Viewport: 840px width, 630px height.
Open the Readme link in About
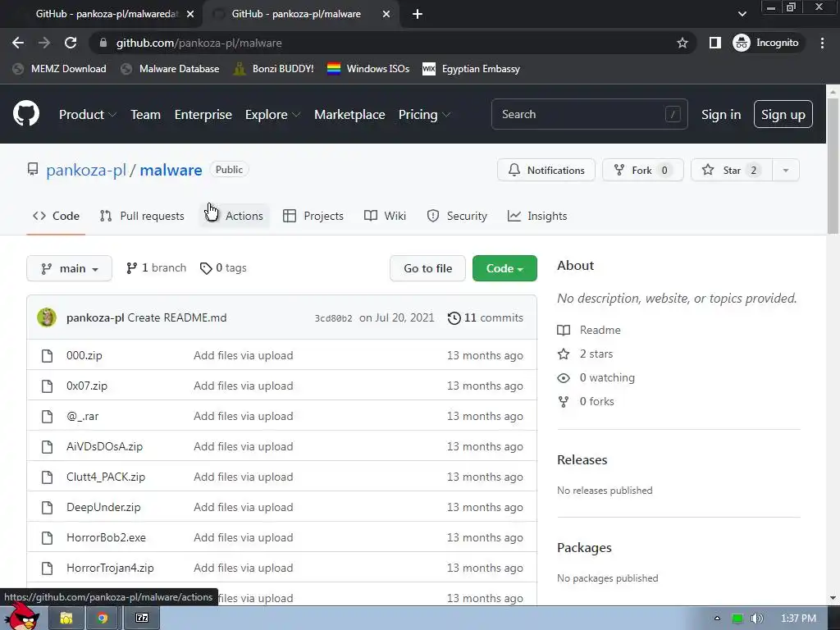[x=589, y=330]
